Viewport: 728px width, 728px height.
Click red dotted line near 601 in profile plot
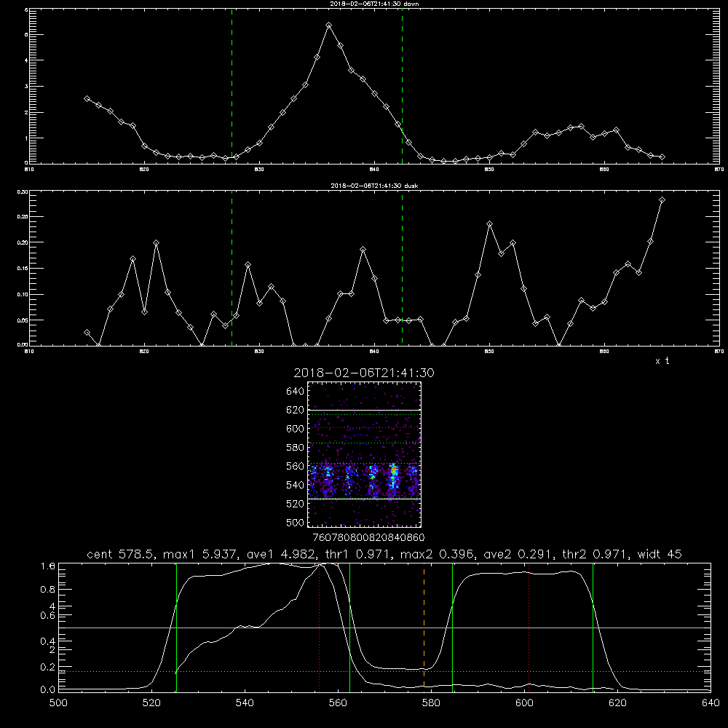pos(529,628)
